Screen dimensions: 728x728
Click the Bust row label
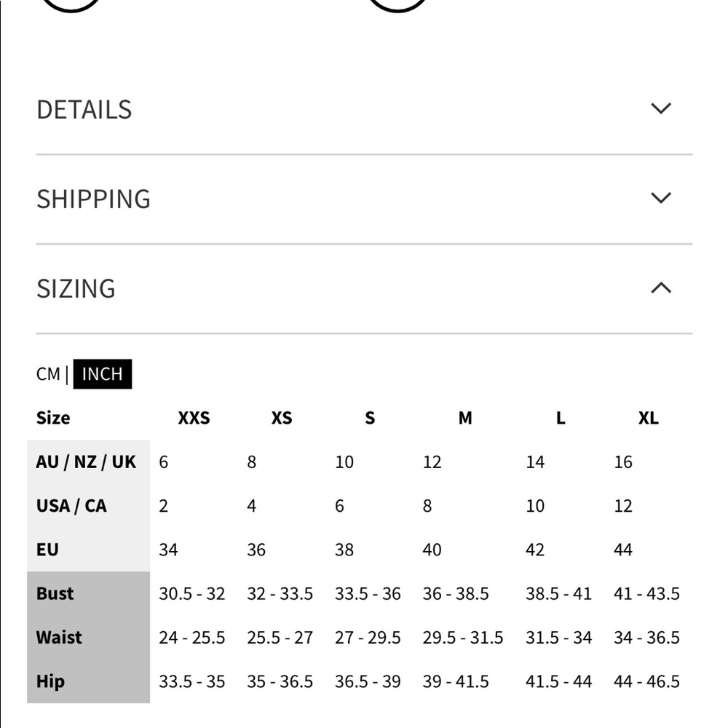[x=55, y=593]
